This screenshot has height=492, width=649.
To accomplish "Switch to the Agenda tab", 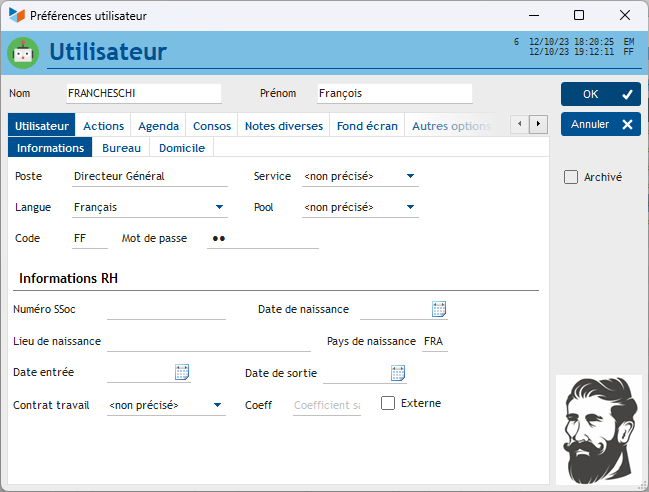I will 158,126.
